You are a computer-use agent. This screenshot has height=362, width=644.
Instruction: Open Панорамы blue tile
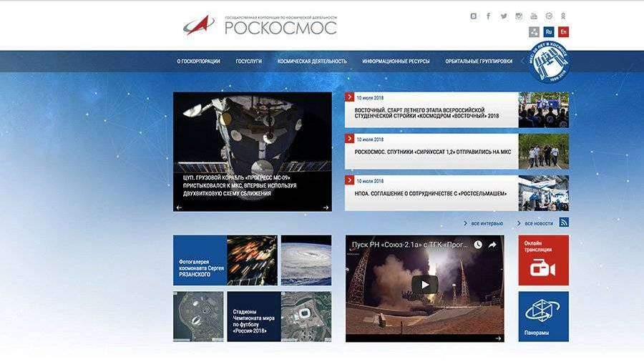543,316
